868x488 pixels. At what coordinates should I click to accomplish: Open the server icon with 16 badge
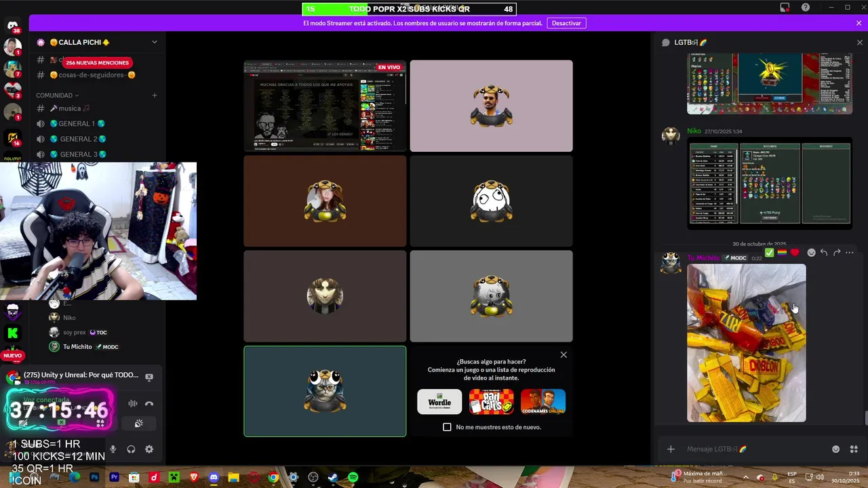tap(12, 139)
